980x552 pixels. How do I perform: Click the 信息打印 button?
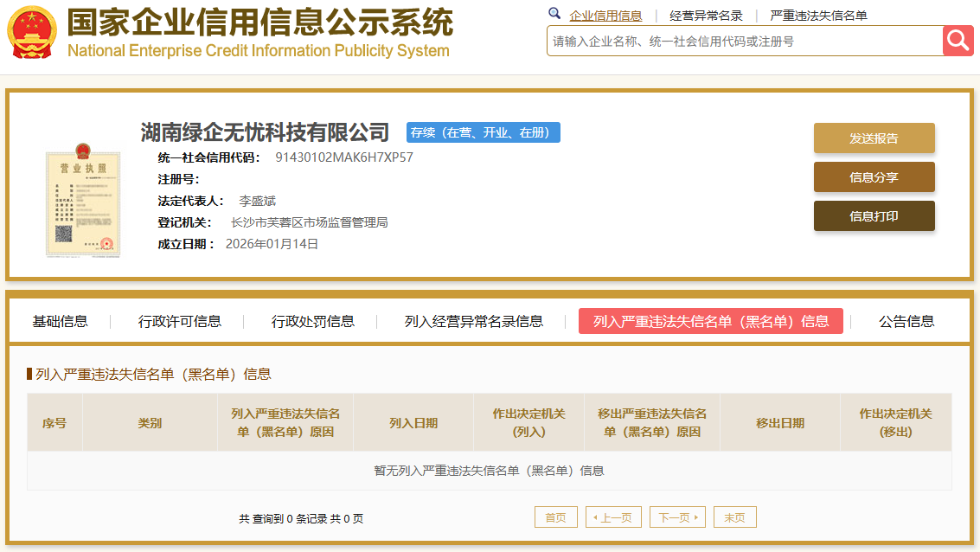tap(874, 215)
